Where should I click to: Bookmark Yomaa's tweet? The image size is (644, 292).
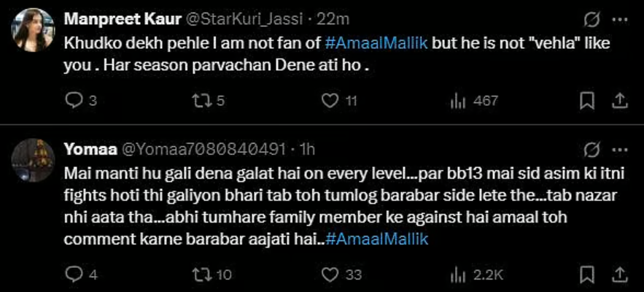586,274
